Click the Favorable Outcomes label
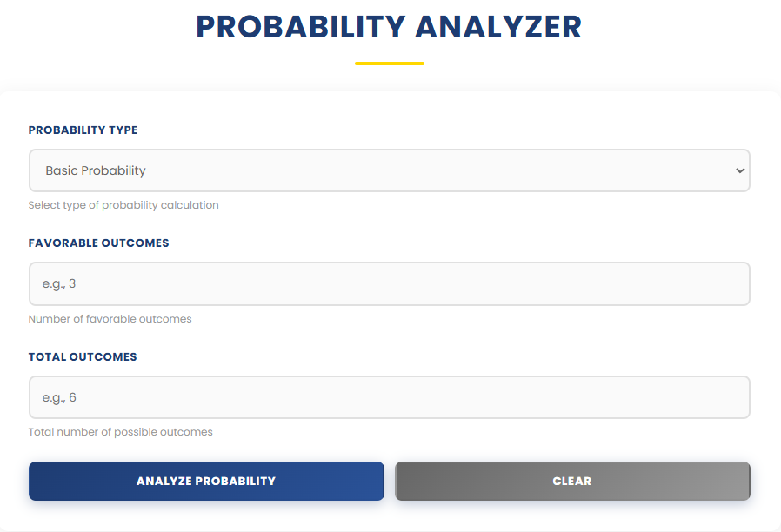The image size is (781, 532). 98,243
